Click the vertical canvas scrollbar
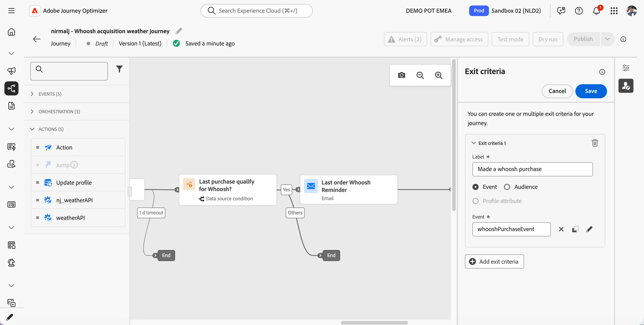The height and width of the screenshot is (325, 644). (x=454, y=135)
